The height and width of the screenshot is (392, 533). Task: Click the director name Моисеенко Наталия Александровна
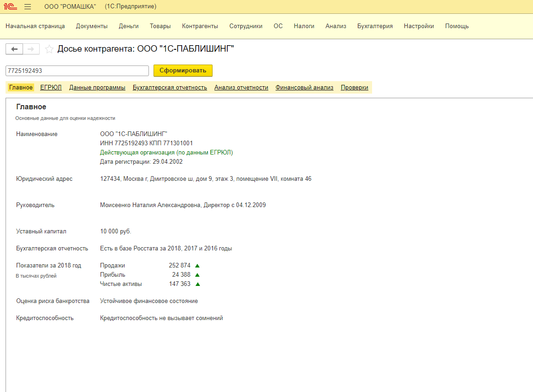tap(150, 205)
